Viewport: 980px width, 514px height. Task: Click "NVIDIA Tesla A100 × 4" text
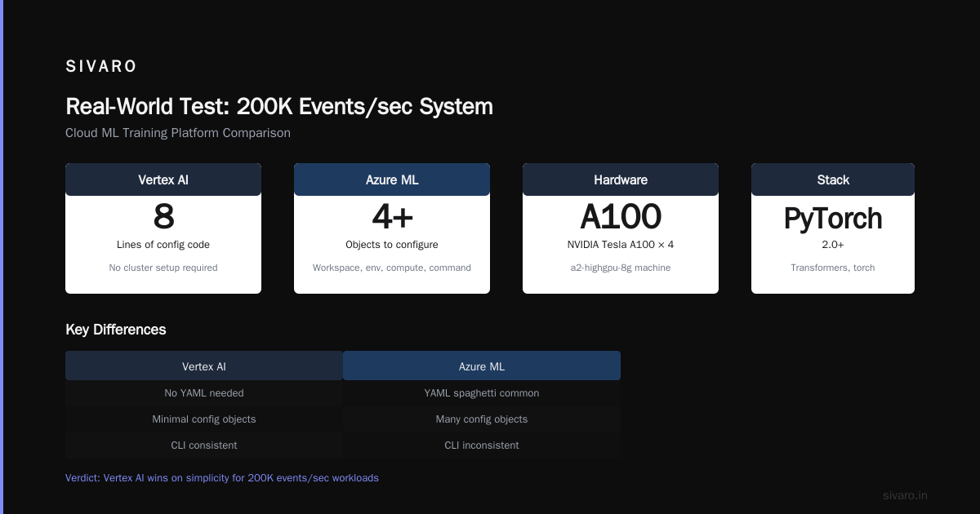[621, 245]
